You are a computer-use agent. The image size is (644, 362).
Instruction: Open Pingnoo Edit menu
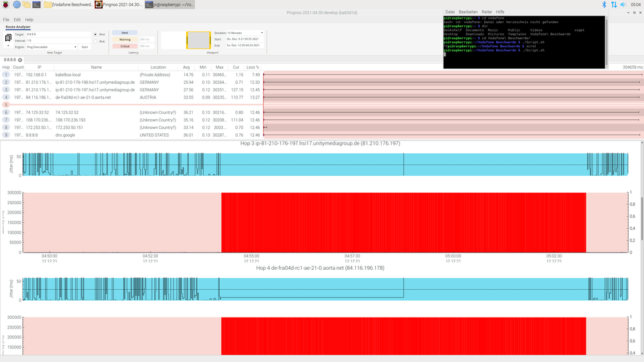17,20
